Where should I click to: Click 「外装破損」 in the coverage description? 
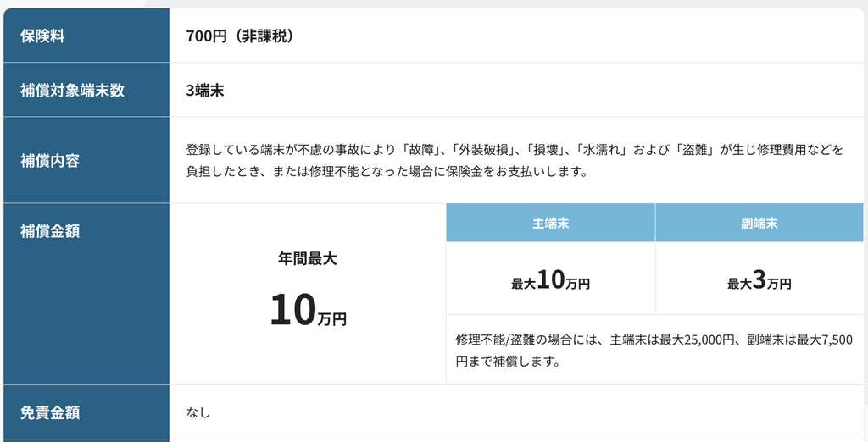[481, 151]
